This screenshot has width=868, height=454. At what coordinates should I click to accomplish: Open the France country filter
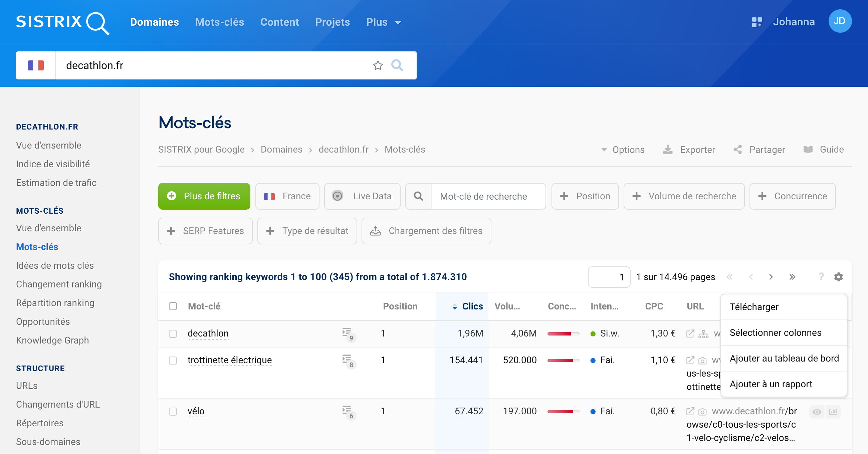287,196
